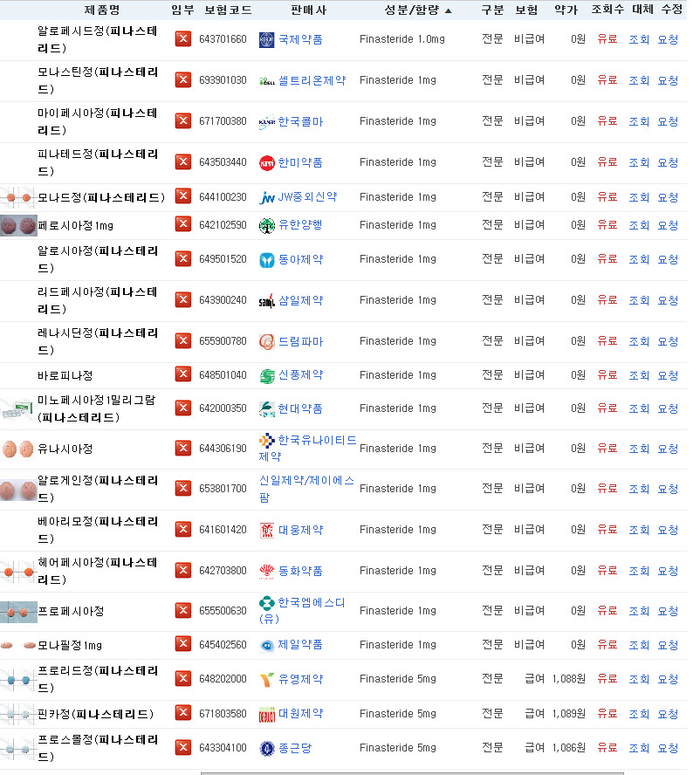Click 조회 link for 페로시아정 1mg
Viewport: 700px width, 775px height.
point(639,225)
